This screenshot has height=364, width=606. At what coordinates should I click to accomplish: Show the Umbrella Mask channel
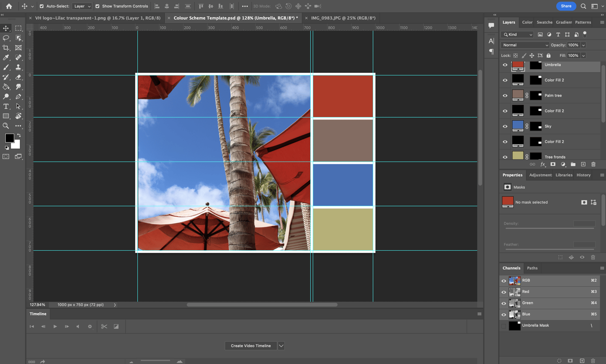coord(504,326)
